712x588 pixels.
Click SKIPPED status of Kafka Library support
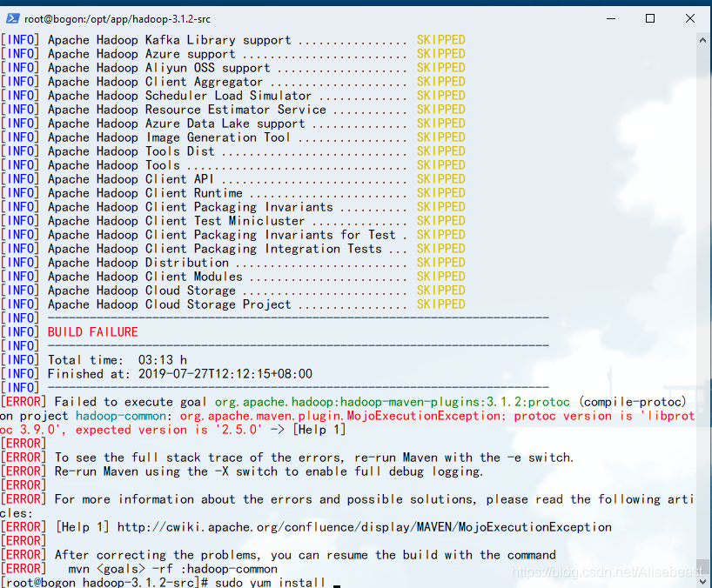click(441, 40)
